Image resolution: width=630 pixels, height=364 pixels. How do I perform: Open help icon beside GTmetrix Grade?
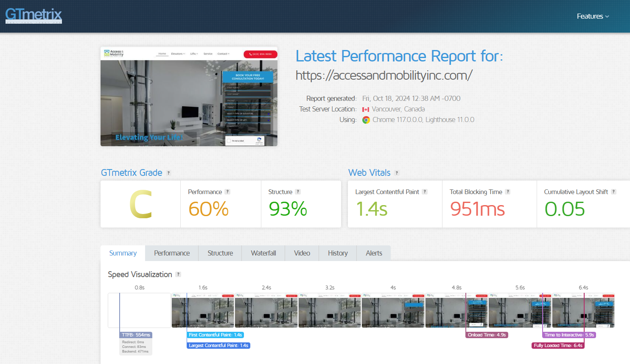[x=168, y=173]
